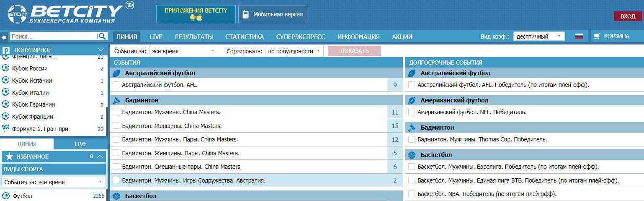The height and width of the screenshot is (201, 644).
Task: Click the badminton icon in Долгосрочные события
Action: pos(412,128)
